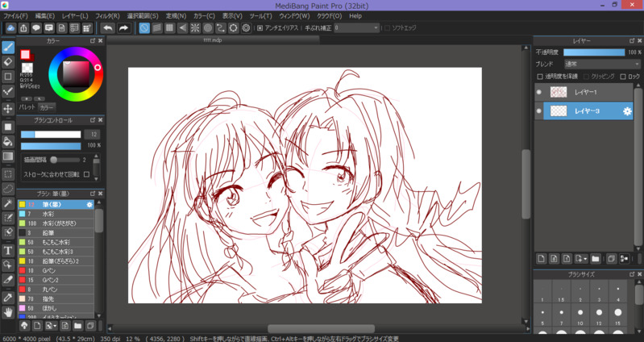644x342 pixels.
Task: Select the 水彩 brush with size 7
Action: [56, 214]
